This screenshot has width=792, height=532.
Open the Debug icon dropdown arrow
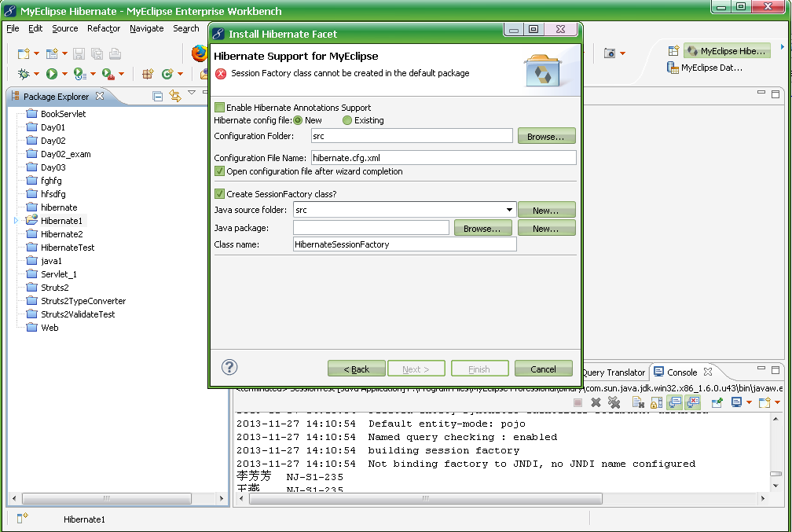point(36,74)
